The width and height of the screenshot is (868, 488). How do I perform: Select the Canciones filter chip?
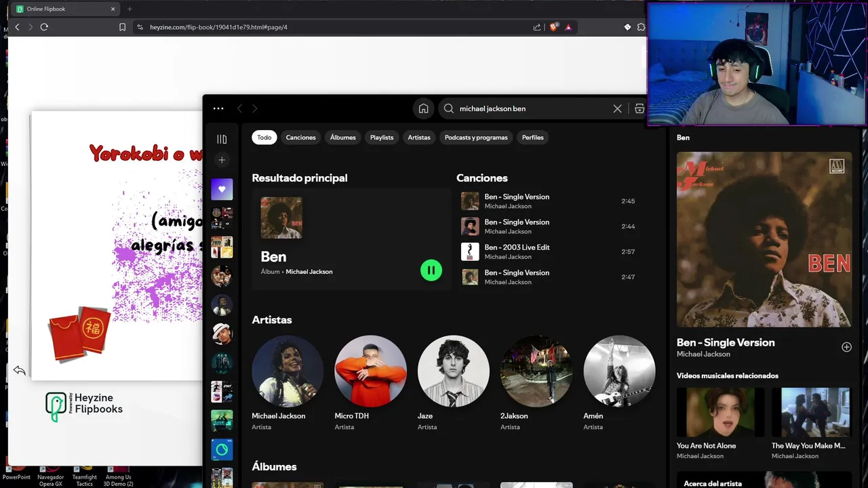(x=300, y=138)
